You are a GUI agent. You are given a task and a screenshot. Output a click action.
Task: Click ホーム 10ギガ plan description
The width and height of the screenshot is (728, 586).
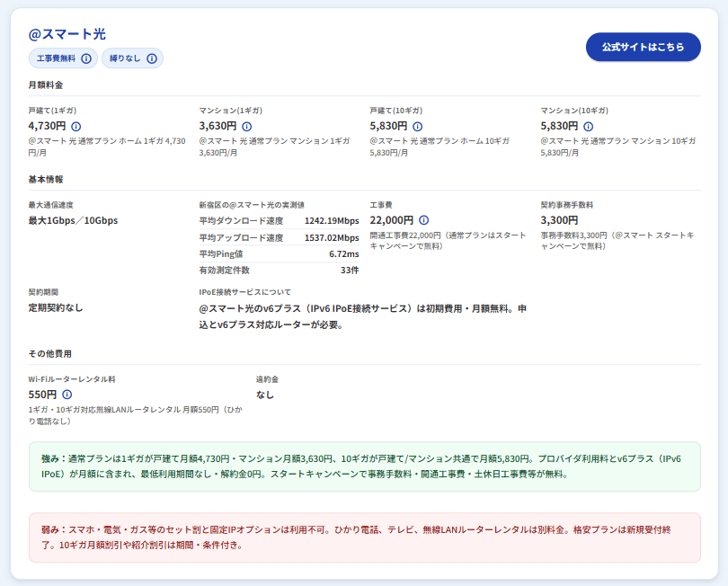click(439, 146)
